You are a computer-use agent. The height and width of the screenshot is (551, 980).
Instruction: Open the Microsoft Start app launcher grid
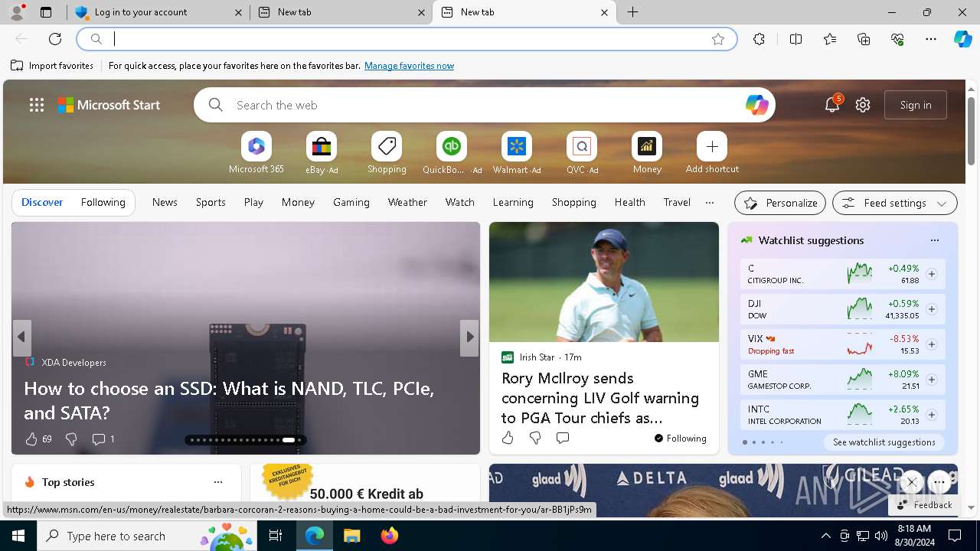coord(37,105)
